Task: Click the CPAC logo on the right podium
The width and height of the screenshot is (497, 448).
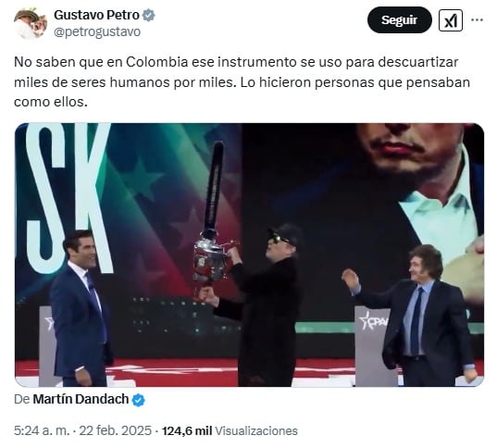Action: tap(374, 322)
